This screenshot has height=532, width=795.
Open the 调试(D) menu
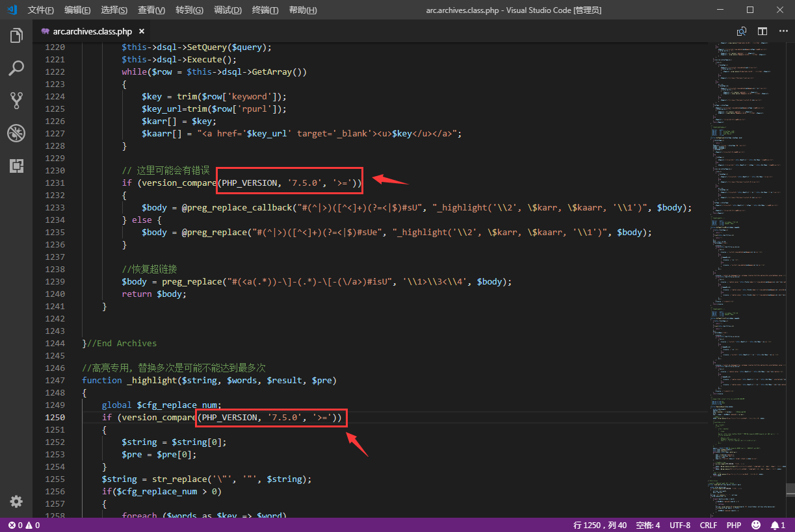point(228,10)
